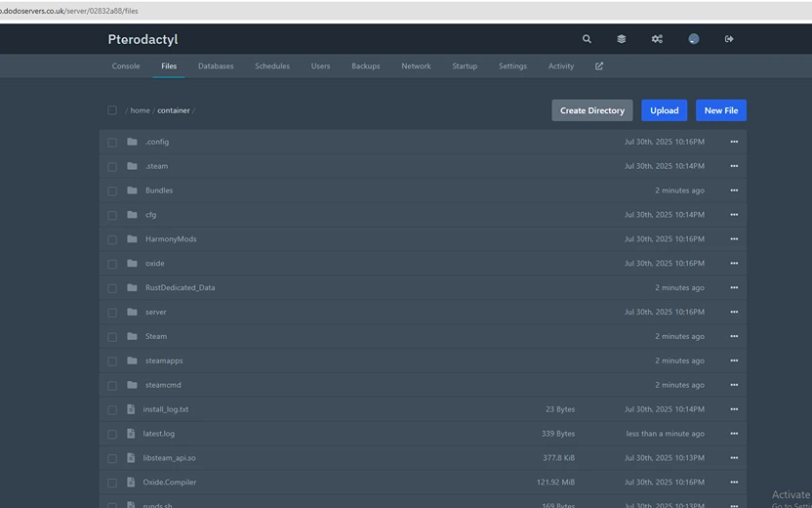Click the folder icon for HarmonyMods
The height and width of the screenshot is (508, 812).
(x=132, y=239)
